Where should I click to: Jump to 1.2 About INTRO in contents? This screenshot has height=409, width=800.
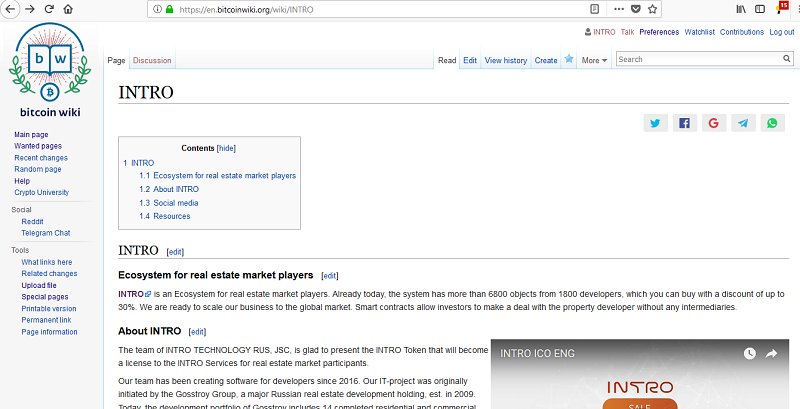(169, 189)
